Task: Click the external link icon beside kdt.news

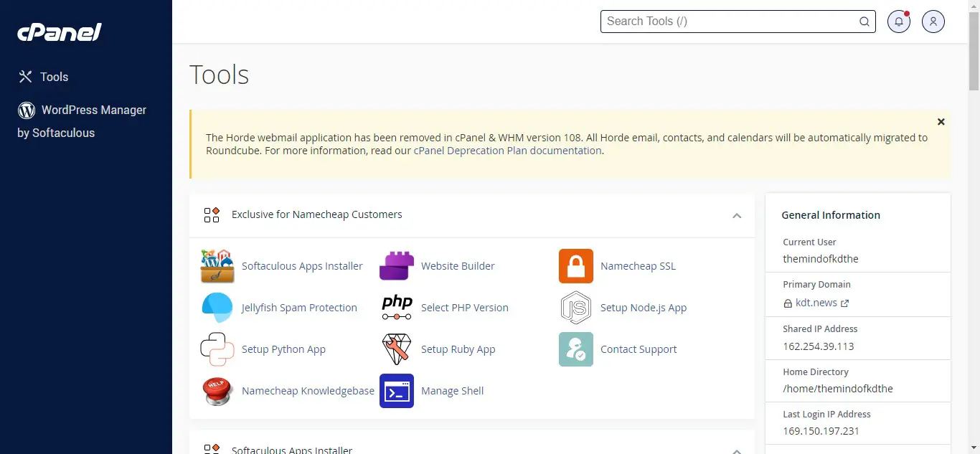Action: click(844, 303)
